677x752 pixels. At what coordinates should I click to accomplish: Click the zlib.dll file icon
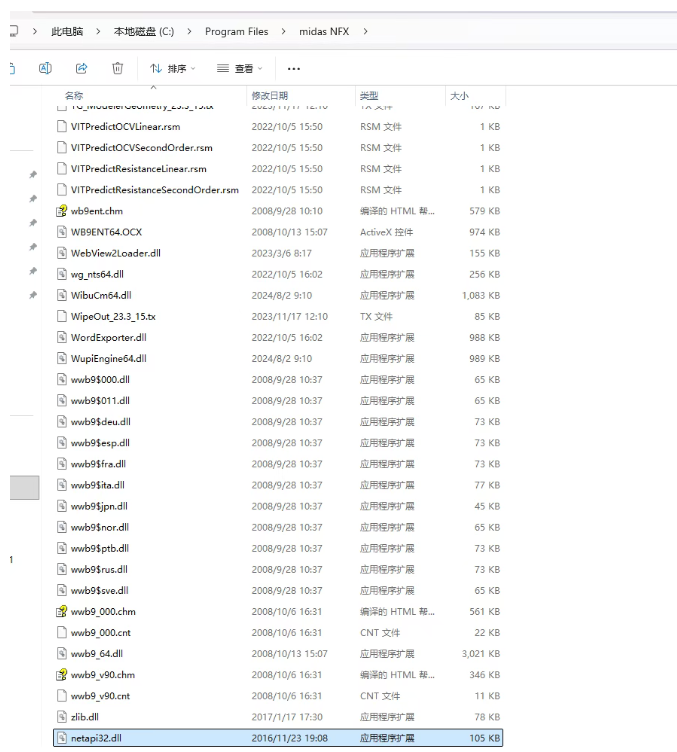62,717
